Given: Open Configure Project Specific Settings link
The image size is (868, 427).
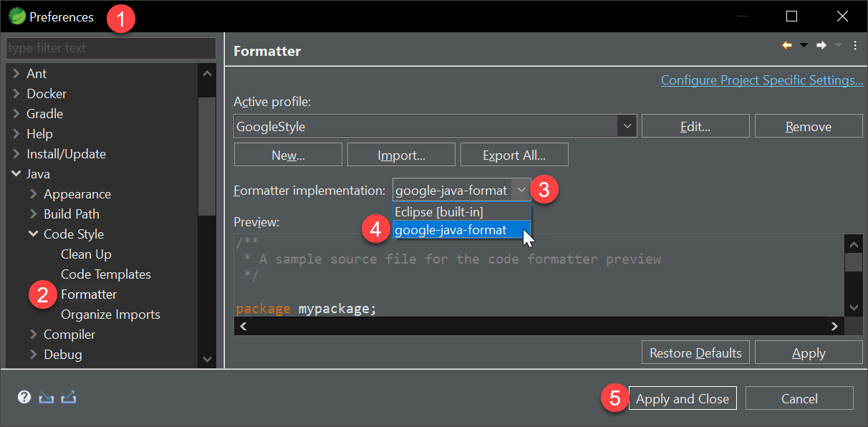Looking at the screenshot, I should click(762, 80).
